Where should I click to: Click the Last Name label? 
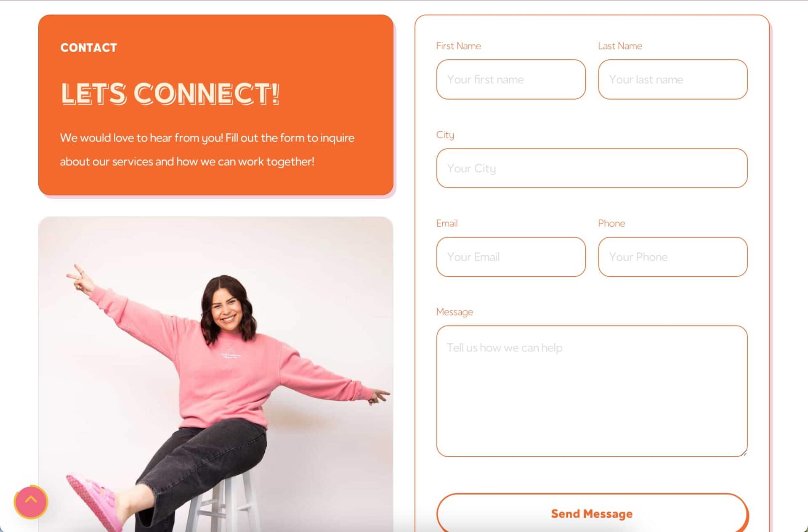coord(620,46)
